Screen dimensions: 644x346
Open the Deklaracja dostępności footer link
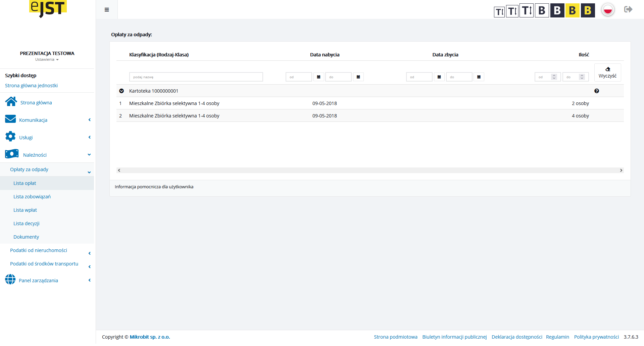[516, 337]
